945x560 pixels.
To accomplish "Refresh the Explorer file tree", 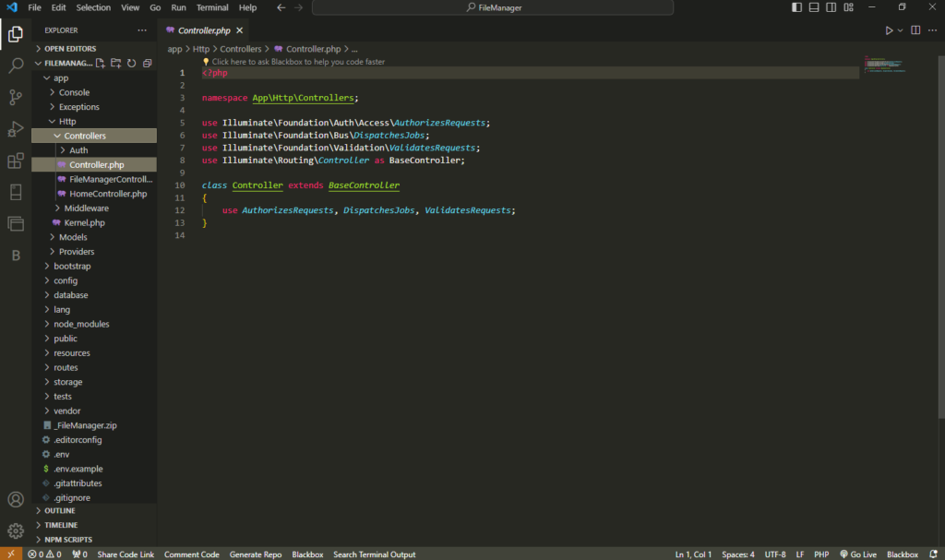I will coord(132,63).
